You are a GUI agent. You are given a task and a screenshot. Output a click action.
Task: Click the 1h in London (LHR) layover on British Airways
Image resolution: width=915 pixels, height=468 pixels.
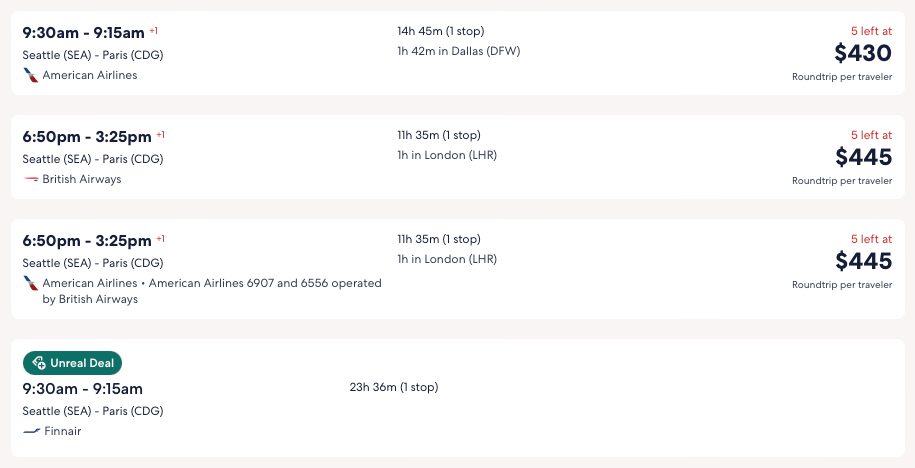click(446, 155)
